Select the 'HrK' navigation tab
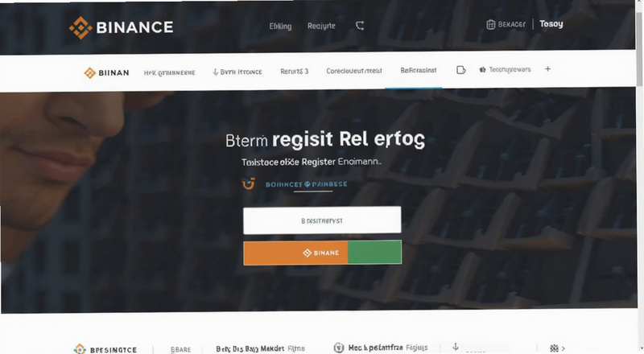Viewport: 644px width, 354px height. click(x=169, y=72)
